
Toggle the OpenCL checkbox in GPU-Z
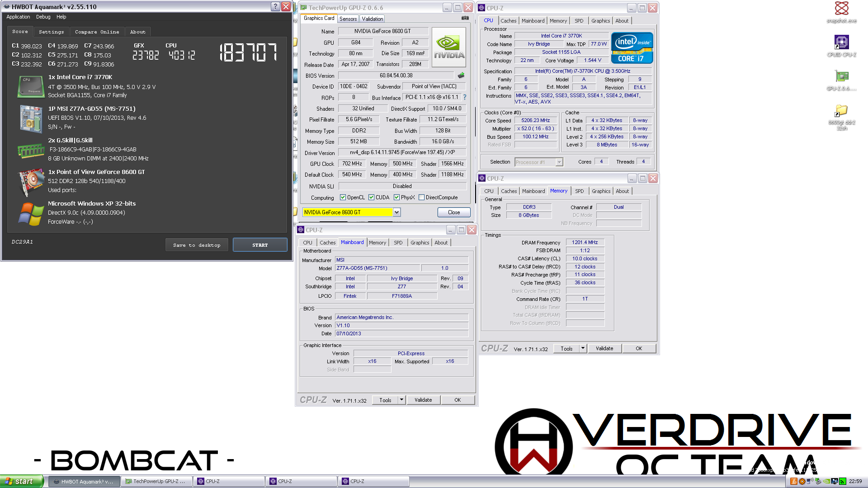(343, 197)
